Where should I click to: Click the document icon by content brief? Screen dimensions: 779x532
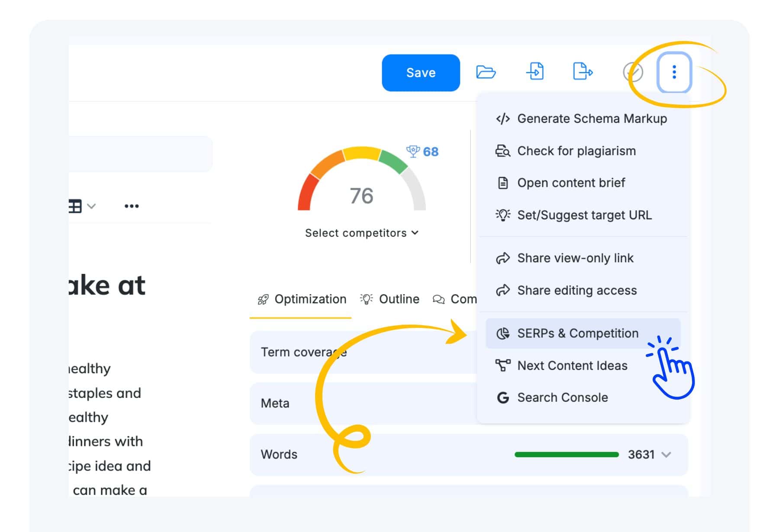pos(502,183)
